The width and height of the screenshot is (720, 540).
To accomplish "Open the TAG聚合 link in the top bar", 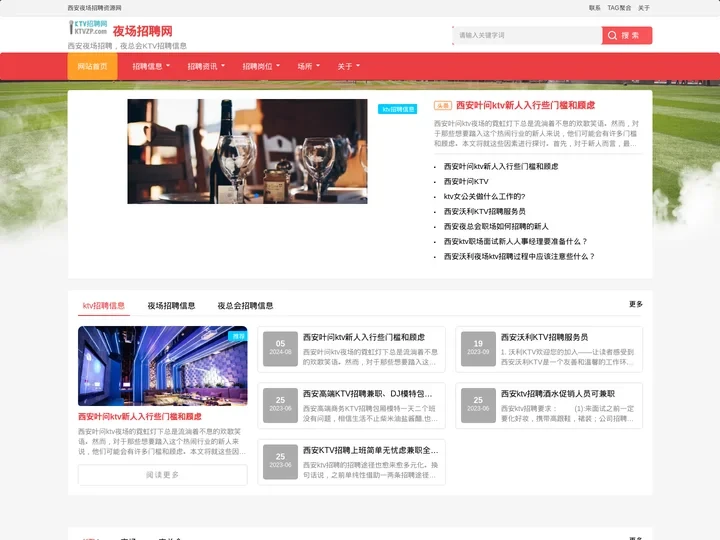I will [x=619, y=8].
